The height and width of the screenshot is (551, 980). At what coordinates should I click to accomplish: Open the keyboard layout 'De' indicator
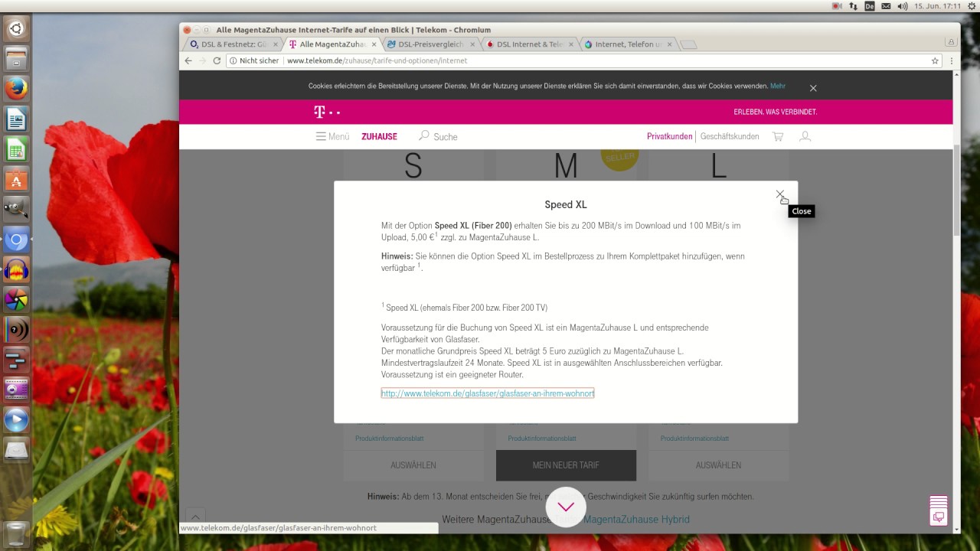tap(870, 6)
